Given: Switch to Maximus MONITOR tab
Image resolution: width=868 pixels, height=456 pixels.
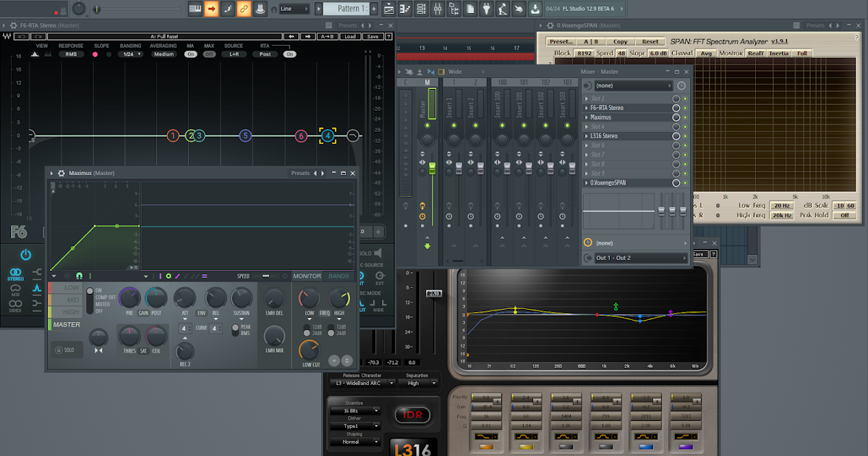Looking at the screenshot, I should tap(307, 276).
